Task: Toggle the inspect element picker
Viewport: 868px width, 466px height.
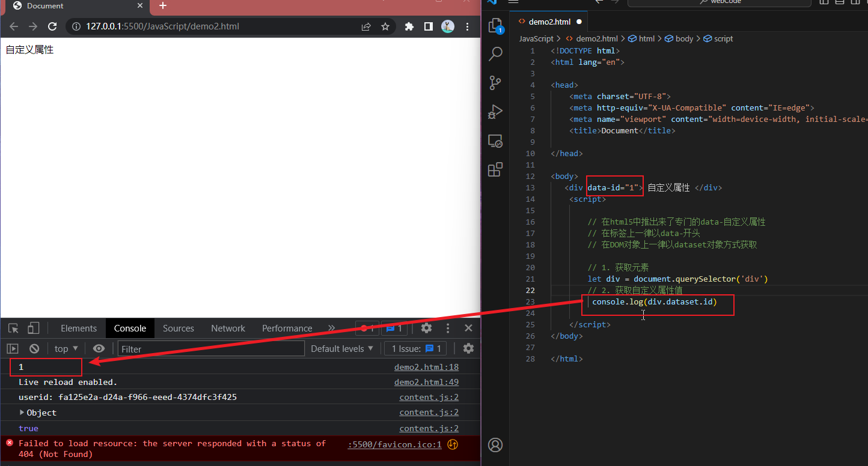Action: (13, 328)
